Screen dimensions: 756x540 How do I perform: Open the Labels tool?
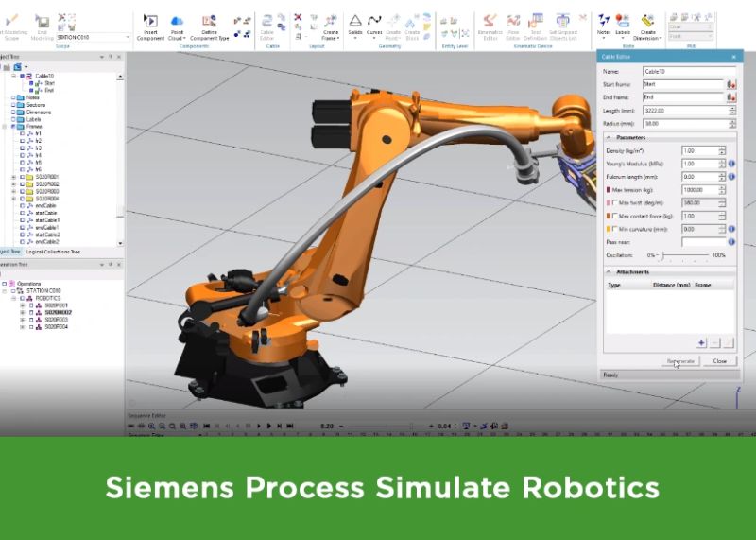pos(623,21)
